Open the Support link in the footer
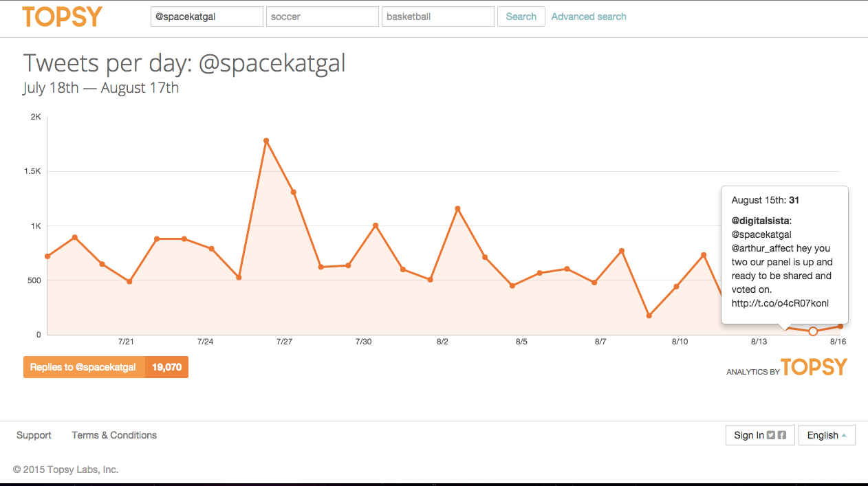Image resolution: width=868 pixels, height=486 pixels. pyautogui.click(x=34, y=435)
